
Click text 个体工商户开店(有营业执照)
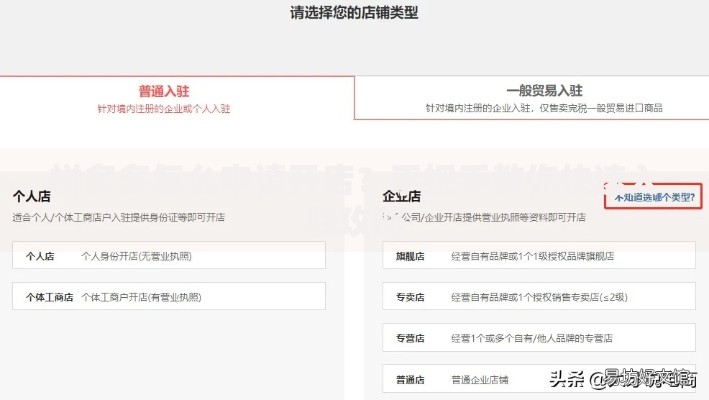point(141,297)
